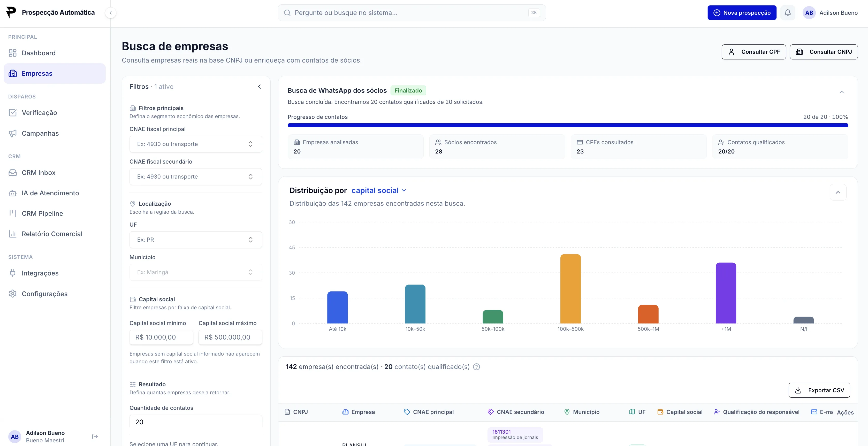This screenshot has height=446, width=868.
Task: Open Configurações in sidebar
Action: pyautogui.click(x=55, y=293)
